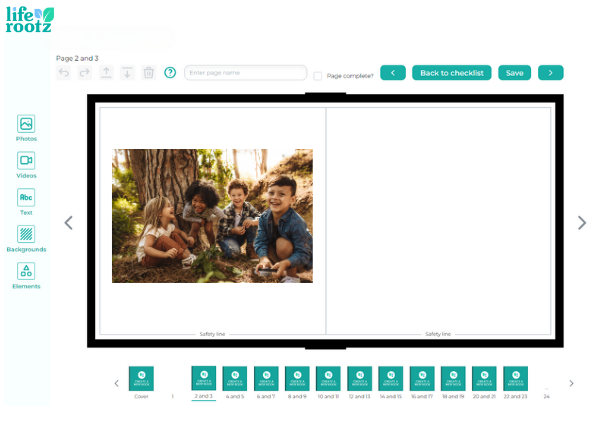Viewport: 598px width, 432px height.
Task: Open the help question mark icon
Action: [170, 72]
